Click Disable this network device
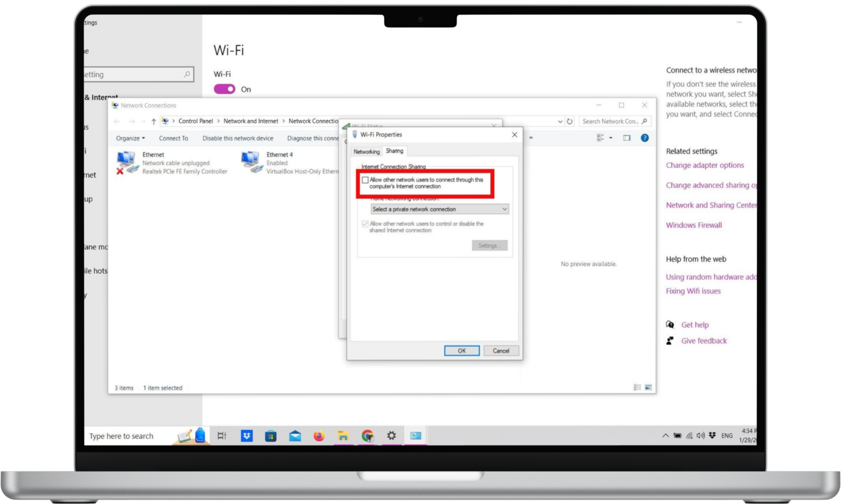Image resolution: width=841 pixels, height=504 pixels. (237, 138)
